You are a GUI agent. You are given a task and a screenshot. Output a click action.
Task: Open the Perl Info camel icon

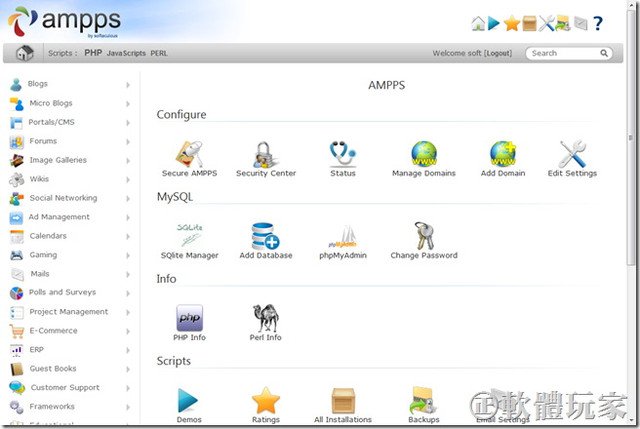pos(266,318)
